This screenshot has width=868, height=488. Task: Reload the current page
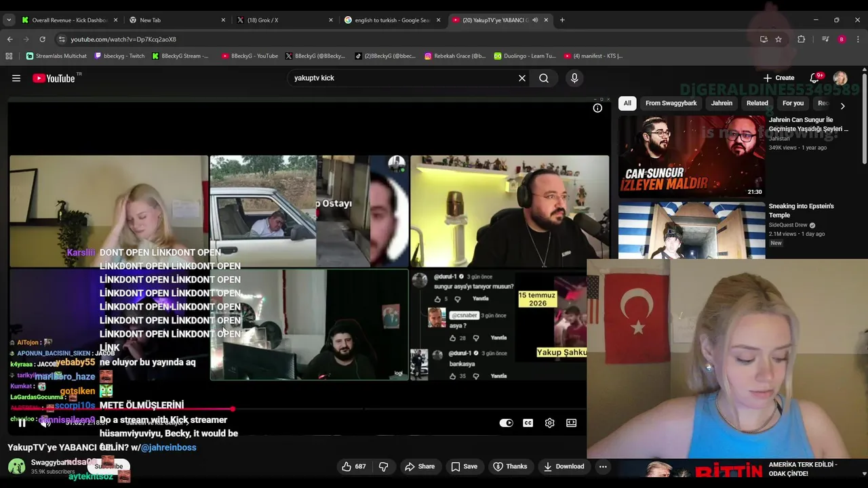(42, 39)
